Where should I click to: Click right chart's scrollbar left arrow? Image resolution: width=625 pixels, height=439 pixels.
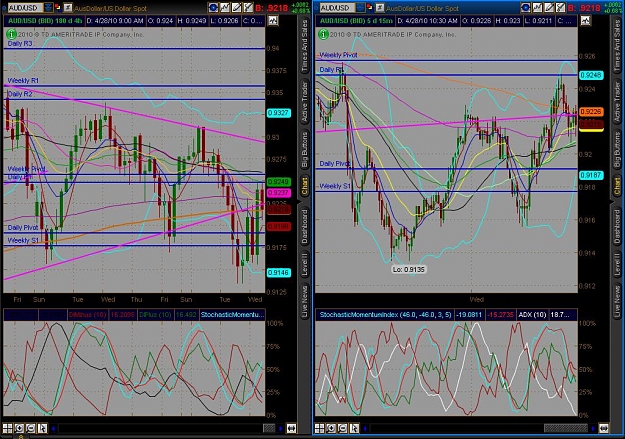point(366,429)
